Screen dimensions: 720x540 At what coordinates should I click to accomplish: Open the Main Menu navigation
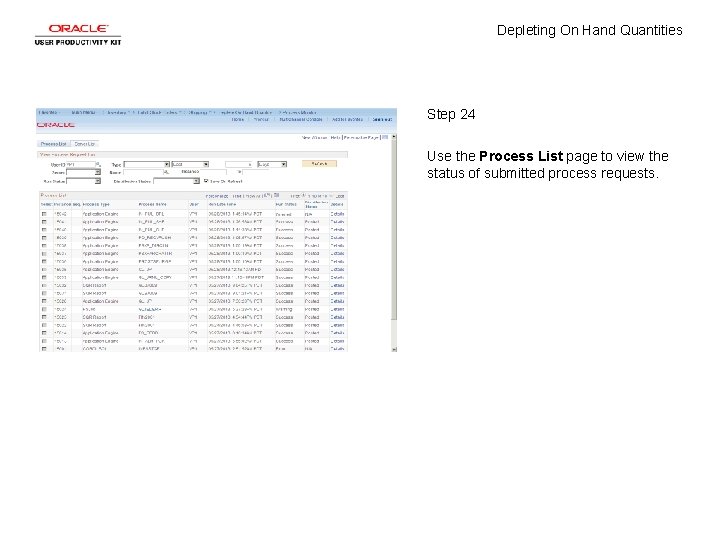[84, 112]
